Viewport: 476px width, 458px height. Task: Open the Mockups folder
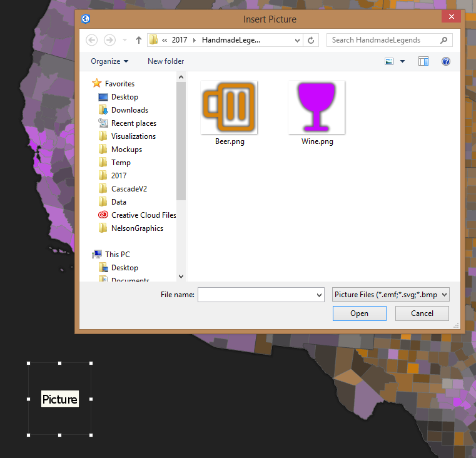coord(126,150)
